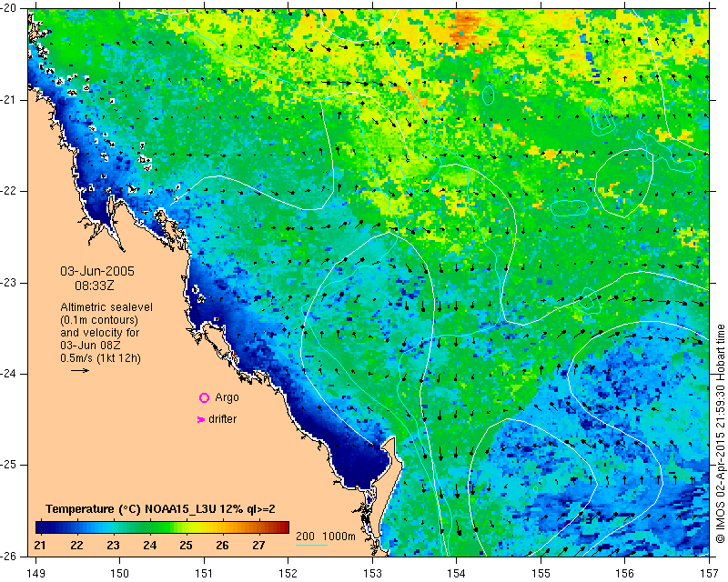Click the 'Altimetric sealevel' caption line
Image resolution: width=728 pixels, height=582 pixels.
(x=106, y=307)
